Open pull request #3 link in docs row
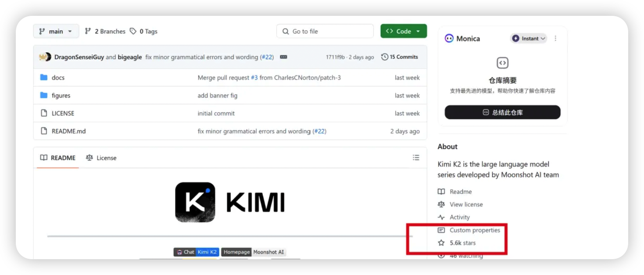Screen dimensions: 644x275 (x=254, y=77)
